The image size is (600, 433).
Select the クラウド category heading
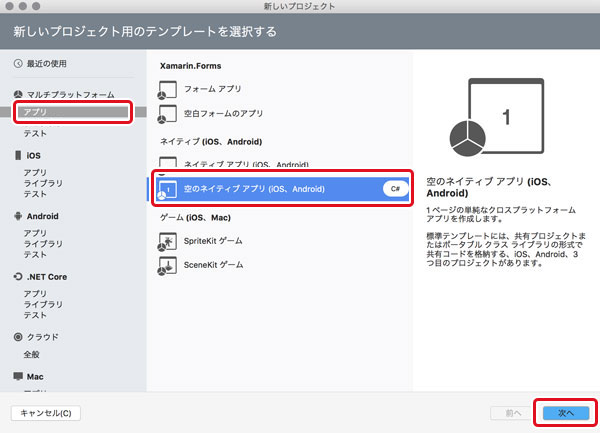(42, 337)
